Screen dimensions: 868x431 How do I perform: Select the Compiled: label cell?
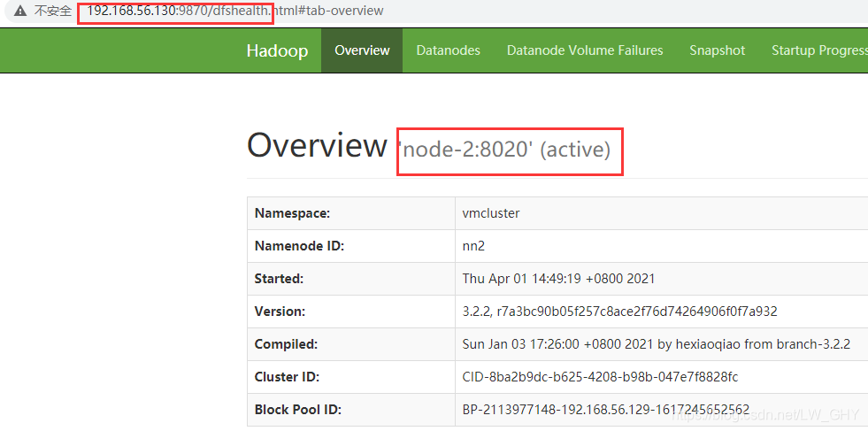pyautogui.click(x=351, y=344)
